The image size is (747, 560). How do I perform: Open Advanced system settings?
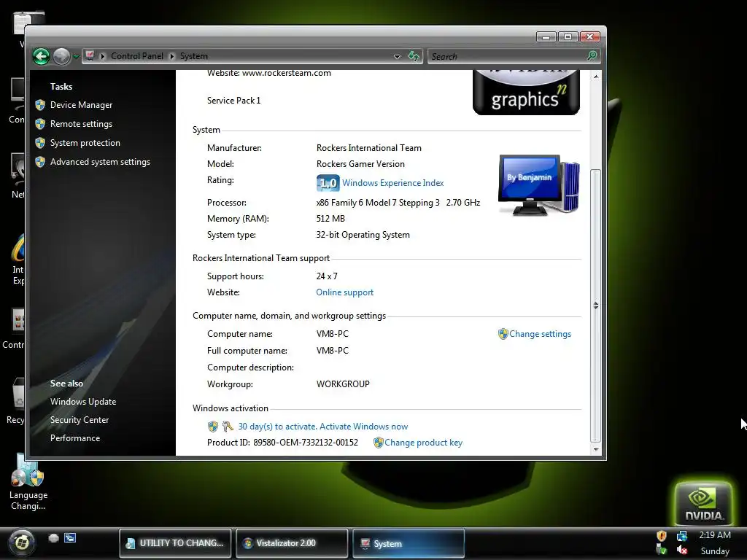[x=100, y=162]
